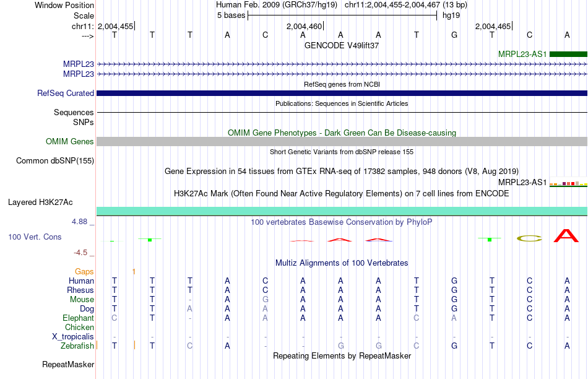588x379 pixels.
Task: Click the black MRPL23-AS1 label in GTEx track
Action: click(522, 182)
